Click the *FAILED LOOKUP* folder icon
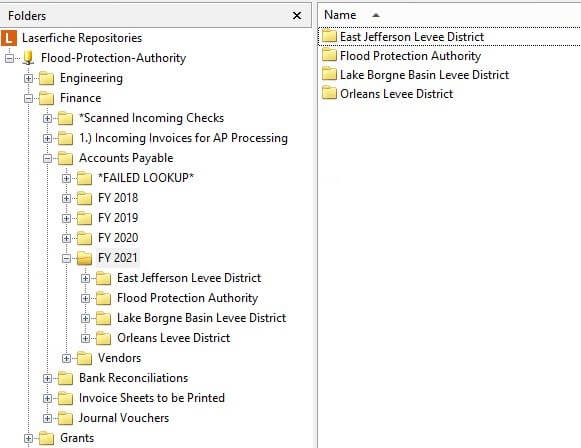 tap(84, 178)
